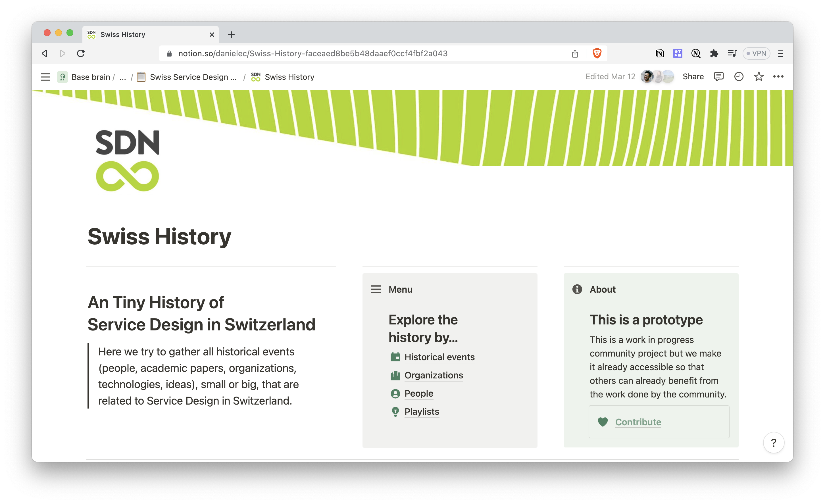
Task: Open the Notion Web Clipper extension icon
Action: tap(659, 53)
